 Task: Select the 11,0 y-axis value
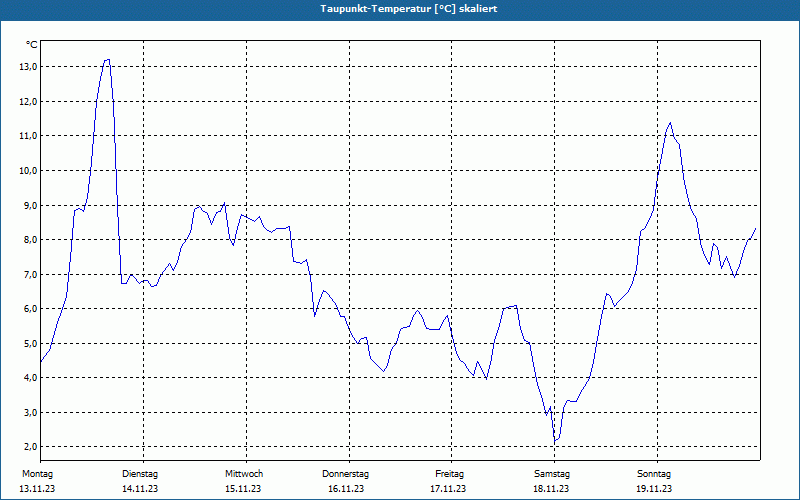click(x=29, y=136)
